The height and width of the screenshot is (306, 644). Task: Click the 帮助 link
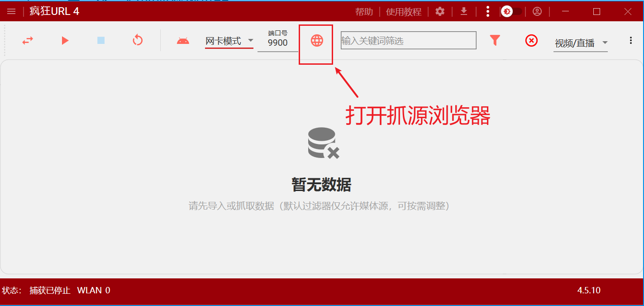(363, 11)
